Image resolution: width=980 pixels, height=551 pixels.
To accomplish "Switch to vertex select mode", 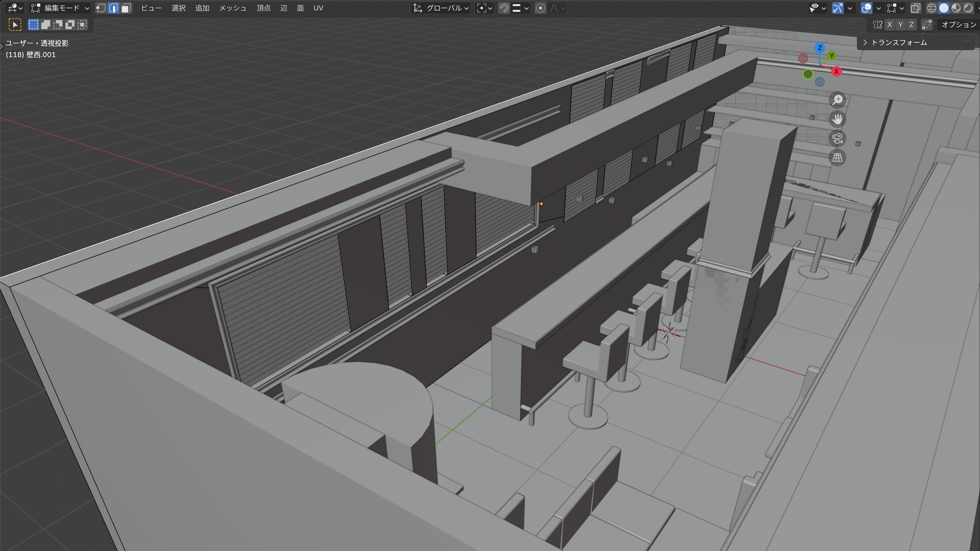I will [101, 8].
